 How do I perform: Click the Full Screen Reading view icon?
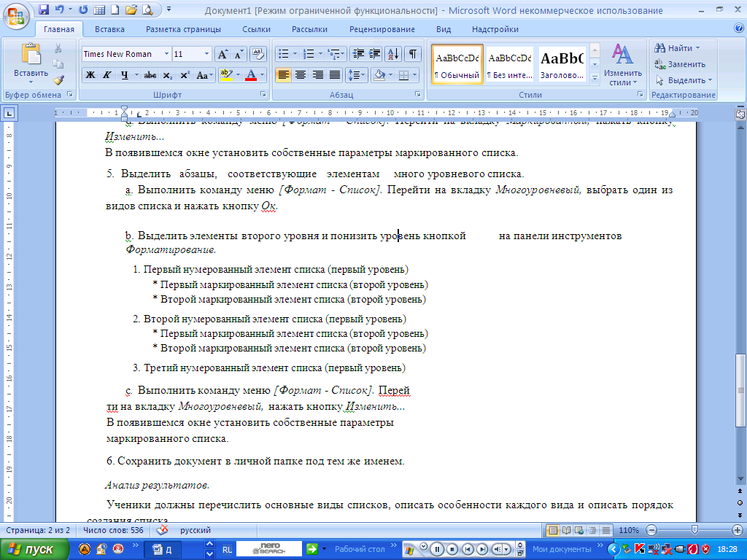point(566,530)
